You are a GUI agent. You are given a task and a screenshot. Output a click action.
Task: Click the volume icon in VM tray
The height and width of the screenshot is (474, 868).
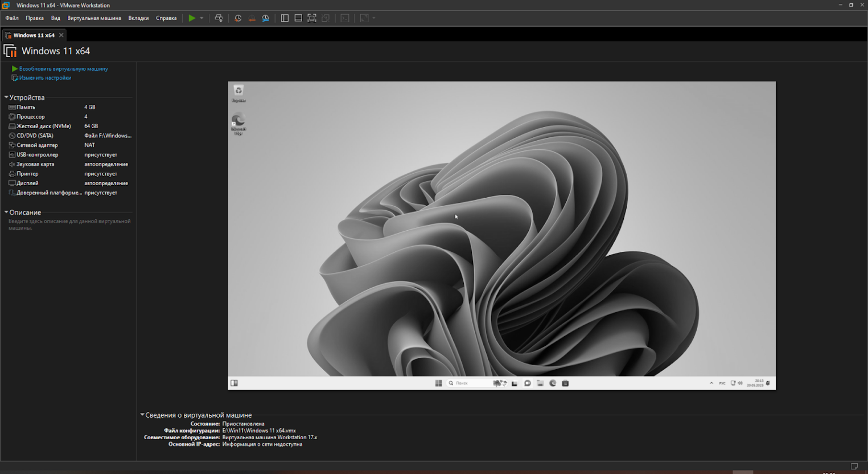740,383
